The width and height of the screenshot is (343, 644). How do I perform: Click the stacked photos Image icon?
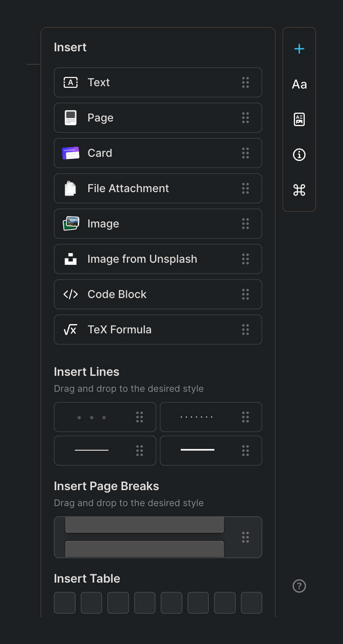(70, 224)
